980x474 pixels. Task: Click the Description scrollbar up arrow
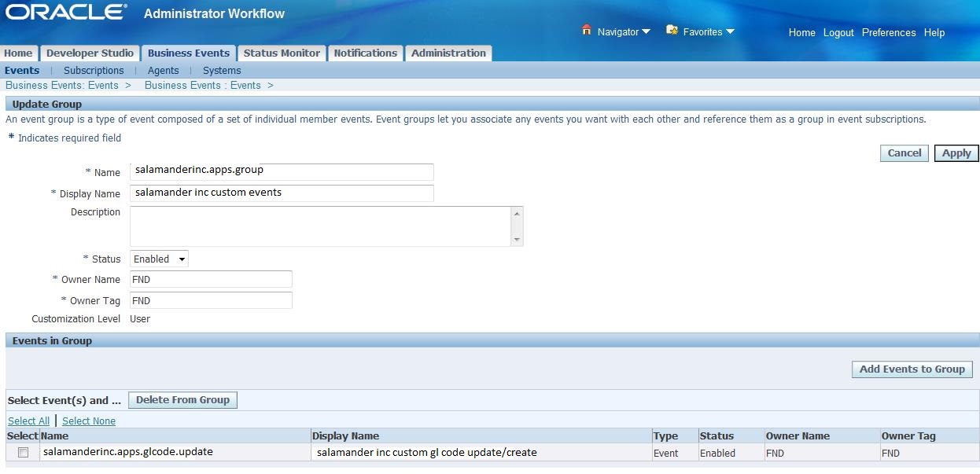(x=517, y=213)
